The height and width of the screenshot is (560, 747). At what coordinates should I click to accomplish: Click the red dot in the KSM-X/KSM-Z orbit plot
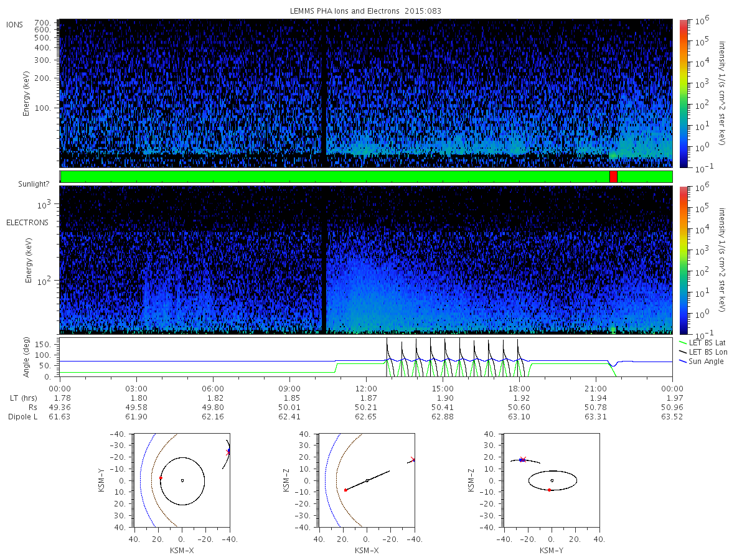pos(345,490)
